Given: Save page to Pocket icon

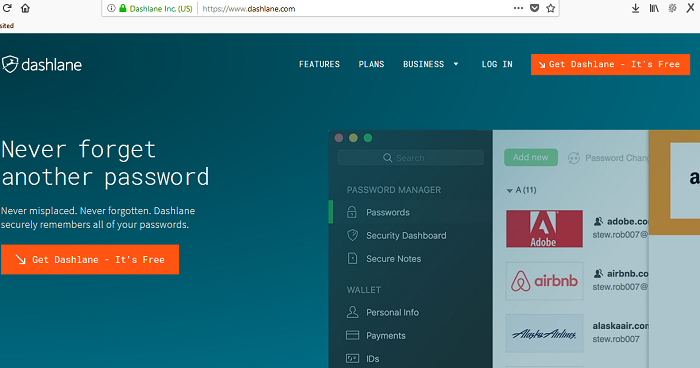Looking at the screenshot, I should coord(534,8).
